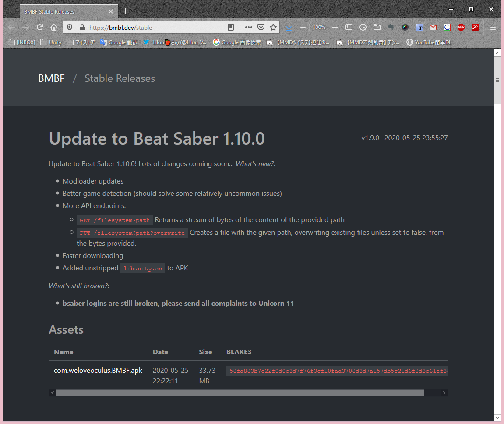Viewport: 504px width, 424px height.
Task: Click version label v1.9.0
Action: pos(370,138)
